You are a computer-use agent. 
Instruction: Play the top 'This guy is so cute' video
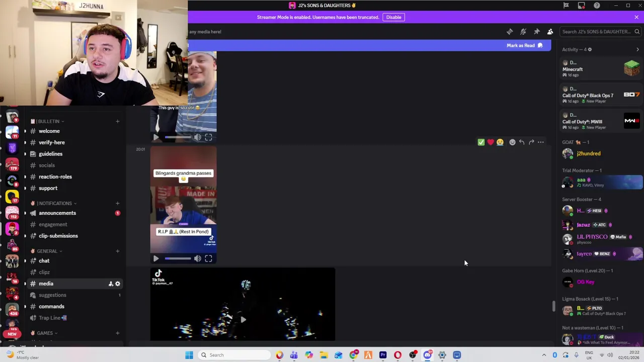156,137
